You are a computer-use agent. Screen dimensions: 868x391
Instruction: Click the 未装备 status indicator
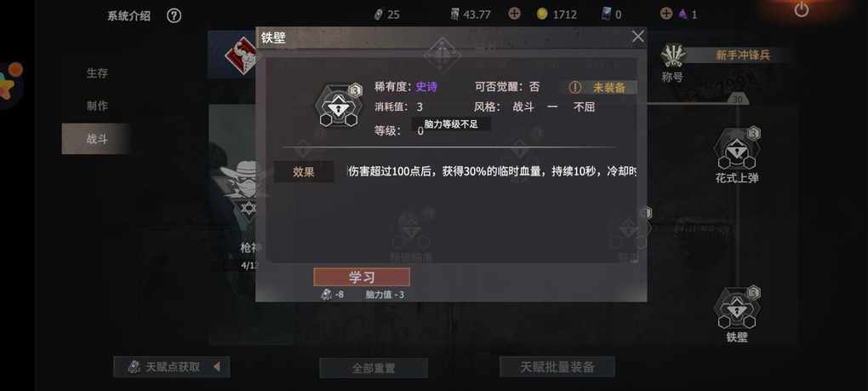point(602,88)
